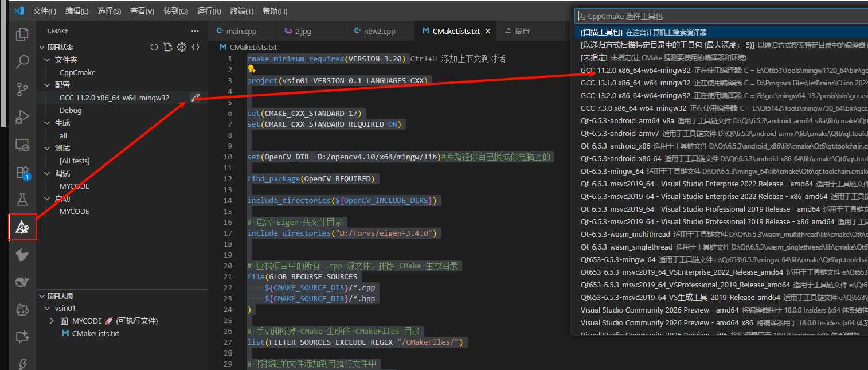
Task: Select MYCODE under the 调试 node
Action: point(75,186)
